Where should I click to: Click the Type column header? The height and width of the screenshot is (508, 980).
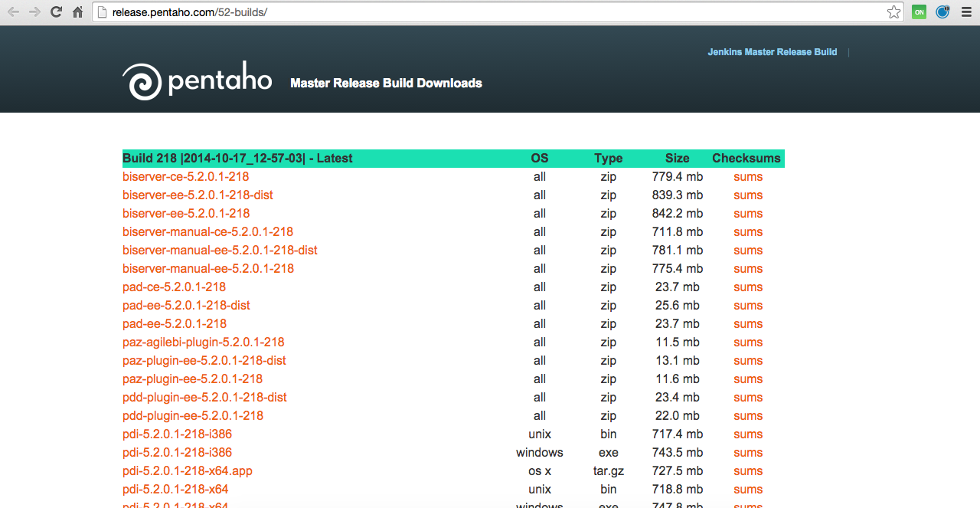609,159
